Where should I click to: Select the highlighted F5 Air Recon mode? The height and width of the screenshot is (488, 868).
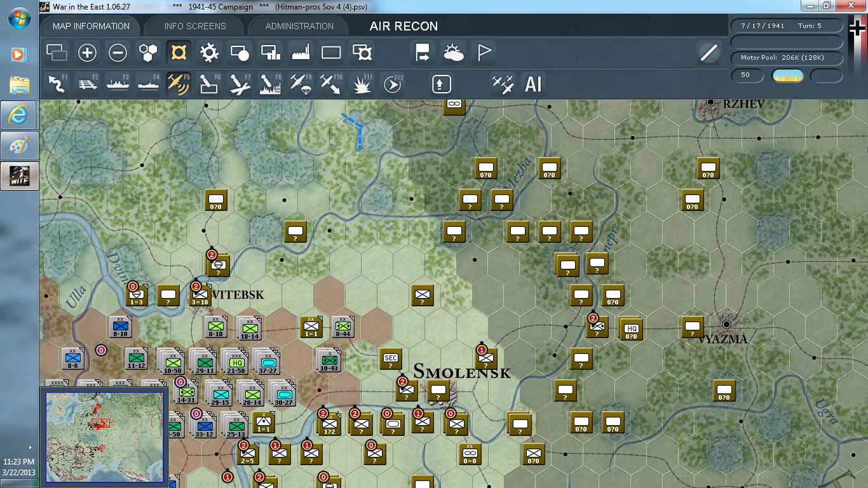coord(179,84)
